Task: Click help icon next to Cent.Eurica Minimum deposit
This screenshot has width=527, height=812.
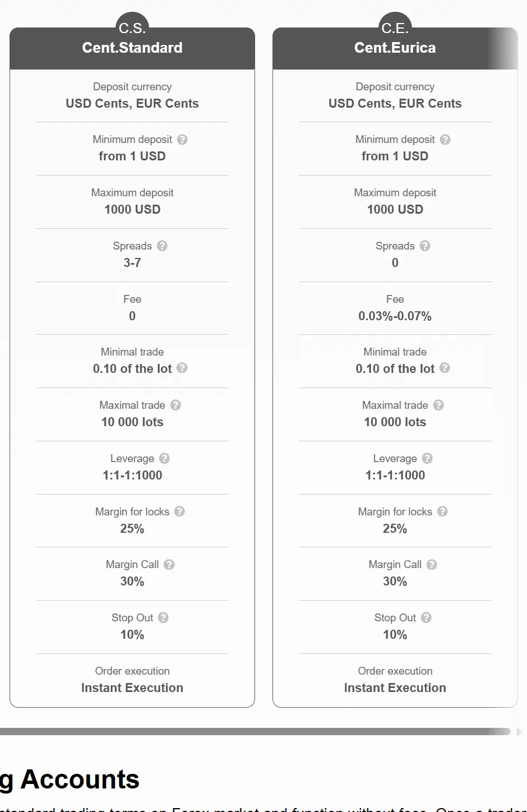Action: click(x=445, y=140)
